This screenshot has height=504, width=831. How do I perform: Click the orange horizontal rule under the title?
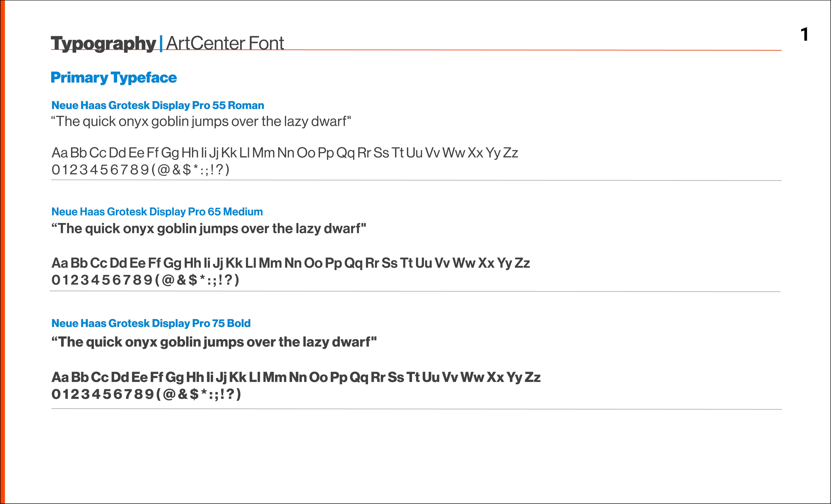tap(506, 50)
